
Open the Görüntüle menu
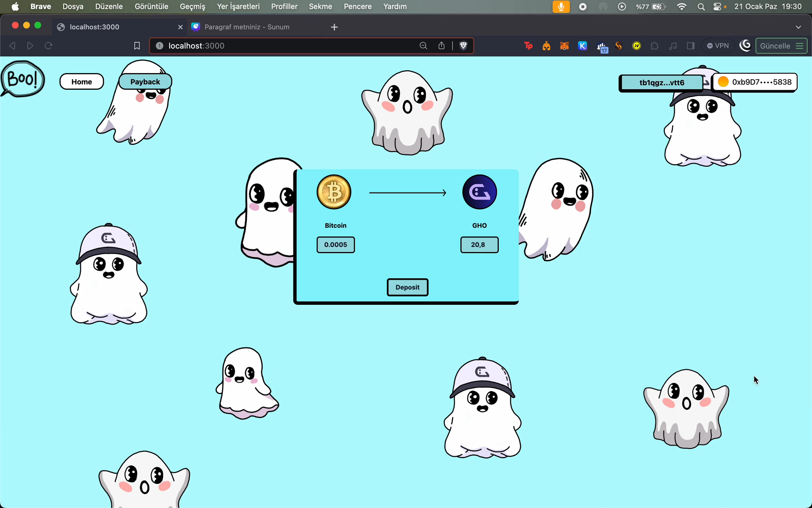(x=151, y=7)
